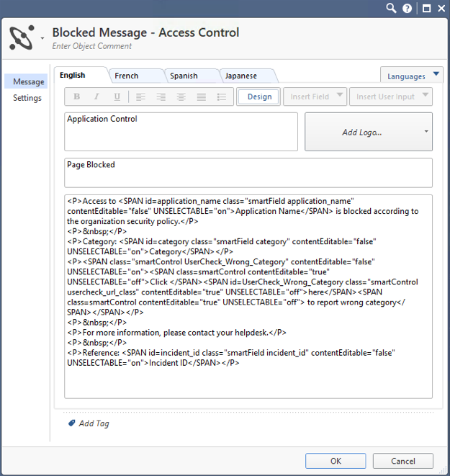This screenshot has height=476, width=450.
Task: Open the Settings section in sidebar
Action: (x=27, y=98)
